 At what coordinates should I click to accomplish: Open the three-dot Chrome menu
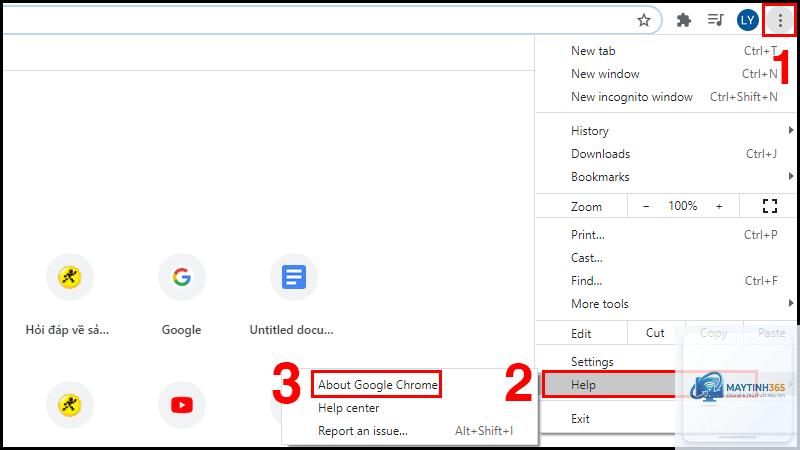pyautogui.click(x=780, y=20)
